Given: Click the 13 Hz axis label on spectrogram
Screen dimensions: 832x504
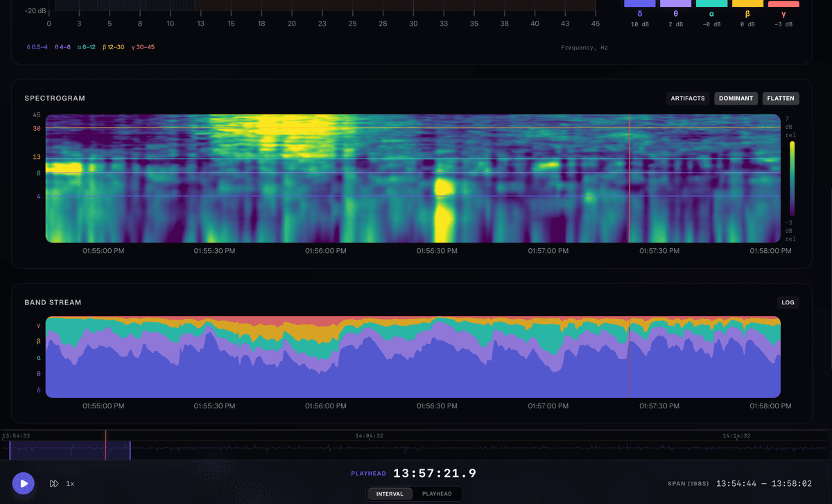Looking at the screenshot, I should coord(37,157).
